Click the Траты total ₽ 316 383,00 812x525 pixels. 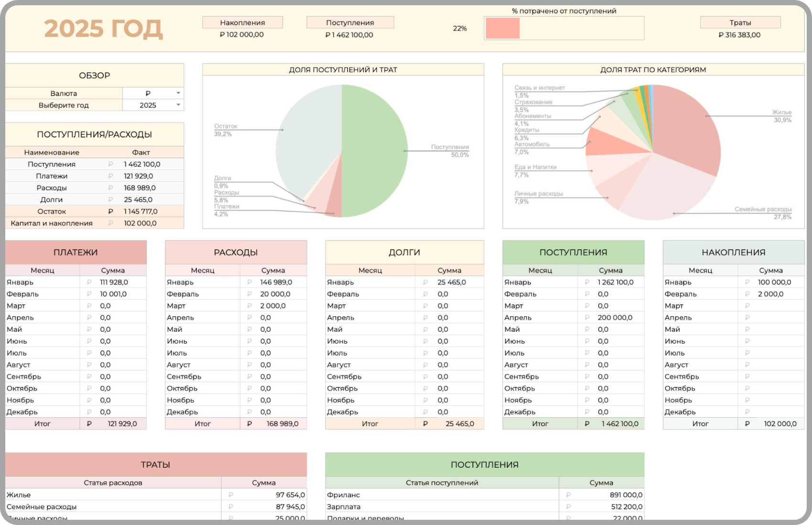[739, 35]
